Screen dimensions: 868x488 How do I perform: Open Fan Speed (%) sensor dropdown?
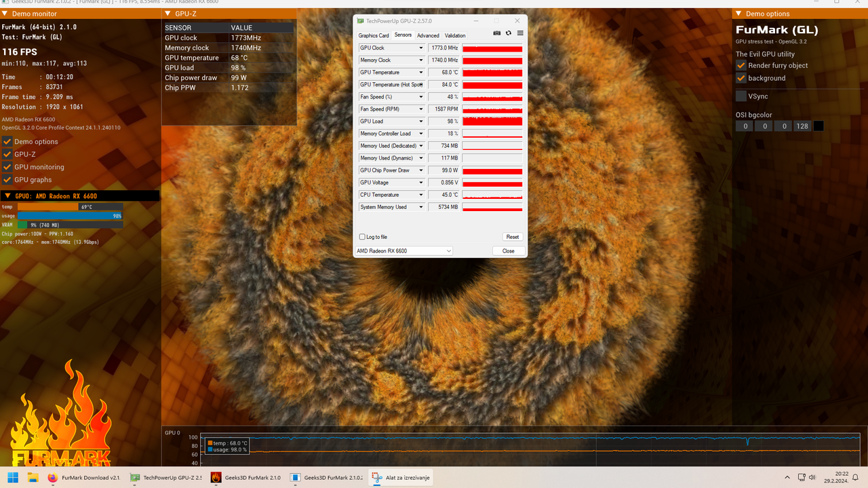click(421, 97)
